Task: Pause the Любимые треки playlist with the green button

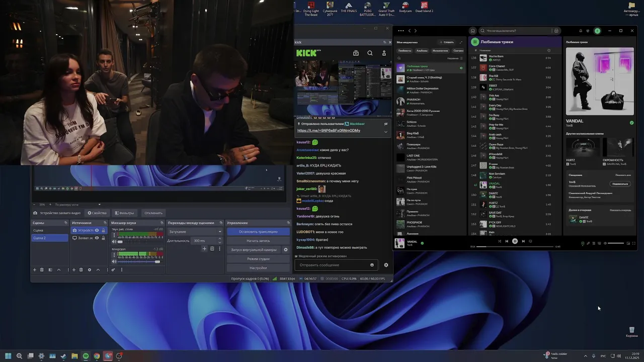Action: 475,42
